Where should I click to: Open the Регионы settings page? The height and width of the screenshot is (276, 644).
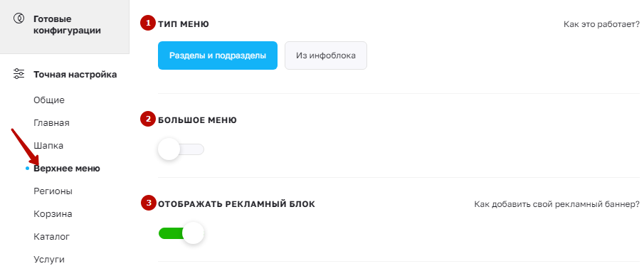click(x=53, y=191)
